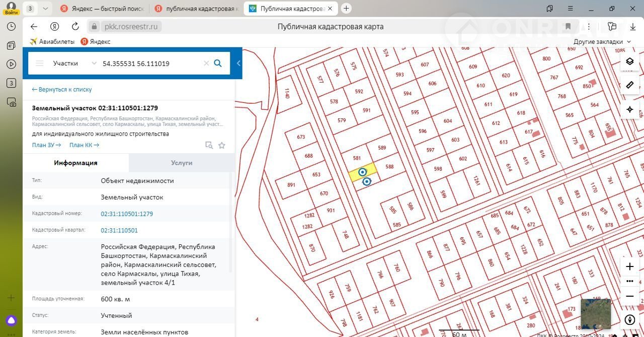Switch to satellite basemap thumbnail
The height and width of the screenshot is (337, 644).
[596, 313]
